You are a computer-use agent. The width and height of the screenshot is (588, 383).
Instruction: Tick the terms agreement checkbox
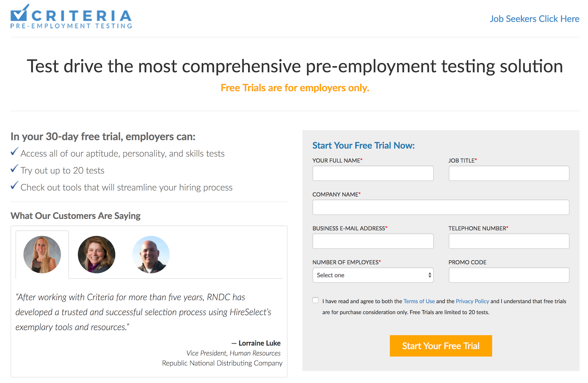pos(316,300)
